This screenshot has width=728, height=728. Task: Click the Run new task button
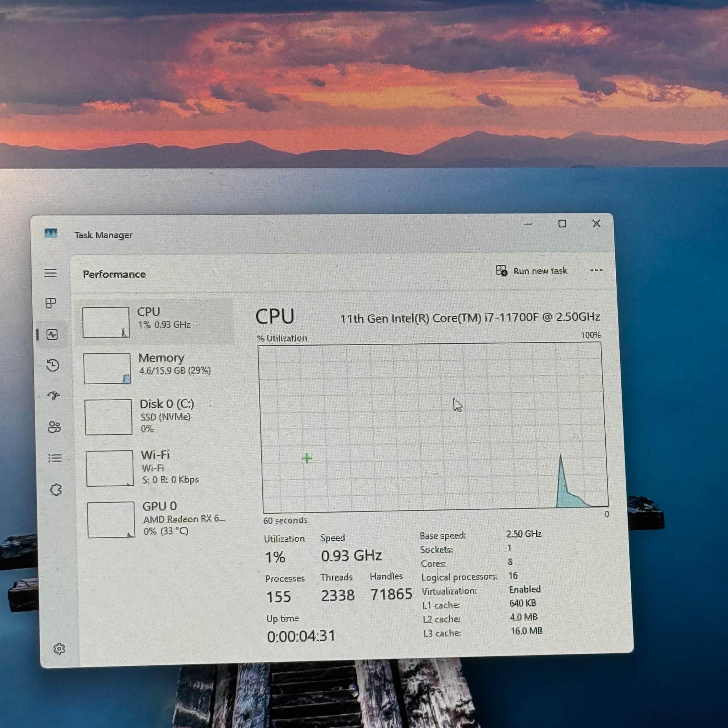click(531, 271)
